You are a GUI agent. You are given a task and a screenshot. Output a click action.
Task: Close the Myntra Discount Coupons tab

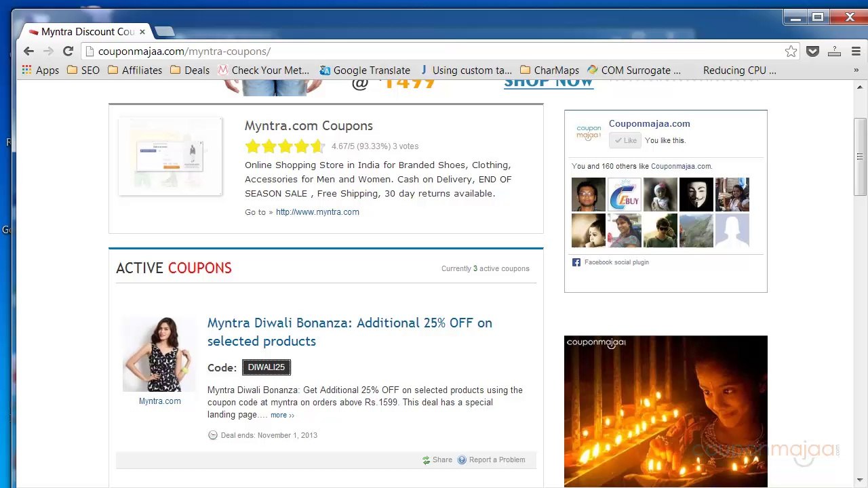click(x=142, y=32)
